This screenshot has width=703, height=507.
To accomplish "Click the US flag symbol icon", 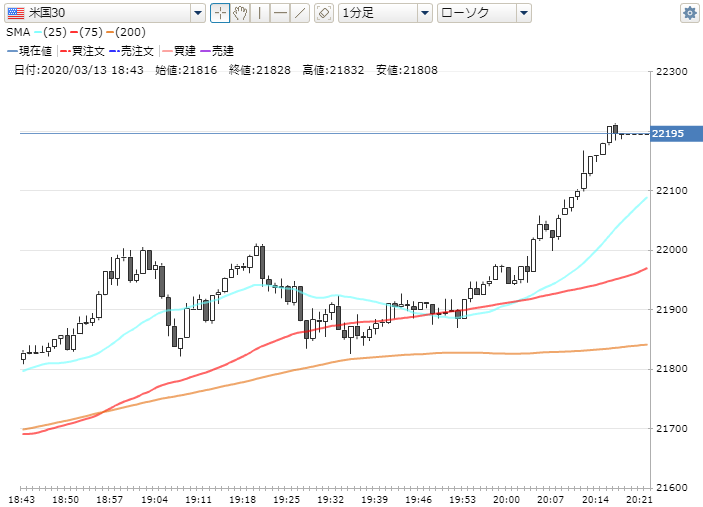I will tap(16, 13).
